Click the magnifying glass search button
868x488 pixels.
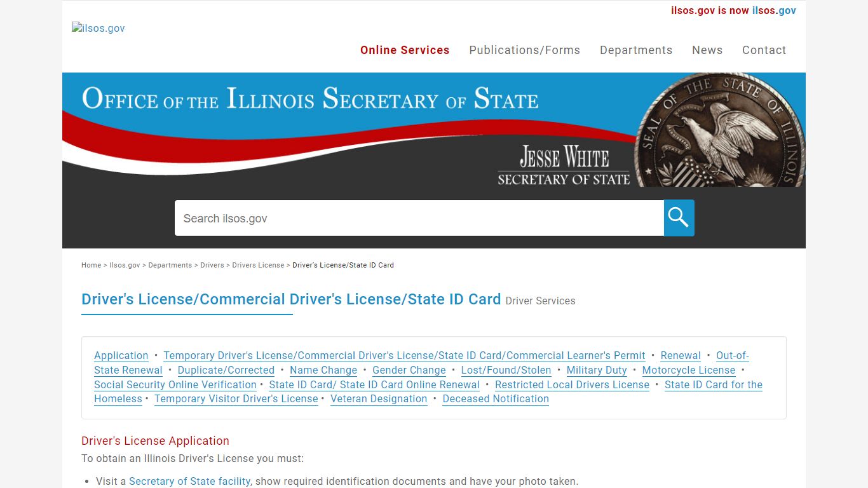pos(679,218)
